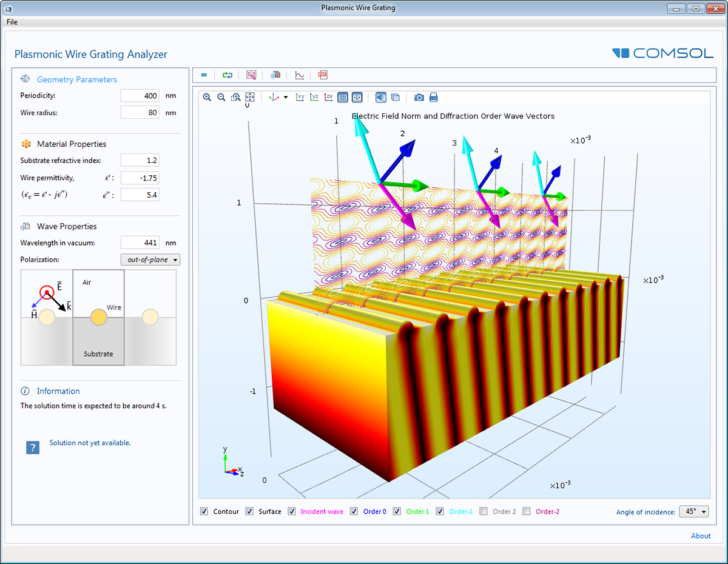
Task: Click the Wavelength in vacuum field
Action: click(140, 243)
